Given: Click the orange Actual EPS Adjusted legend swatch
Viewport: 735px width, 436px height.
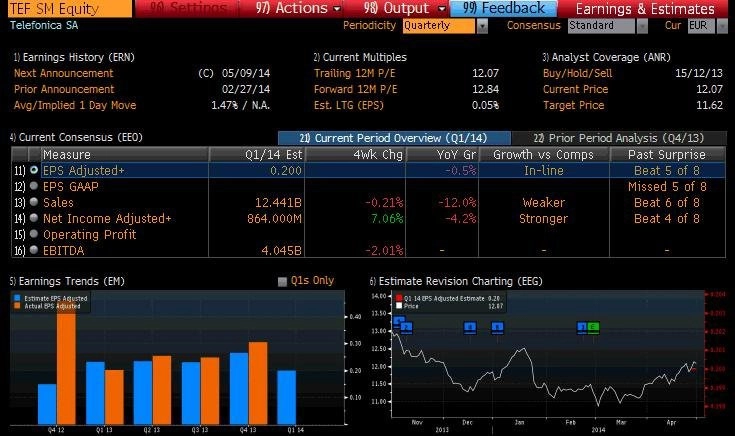Looking at the screenshot, I should (x=17, y=306).
